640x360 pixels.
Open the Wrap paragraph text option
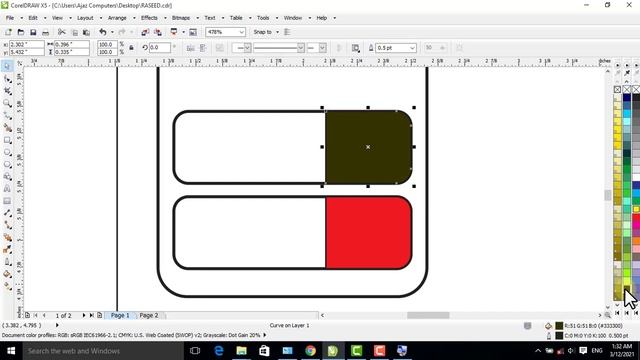click(356, 48)
